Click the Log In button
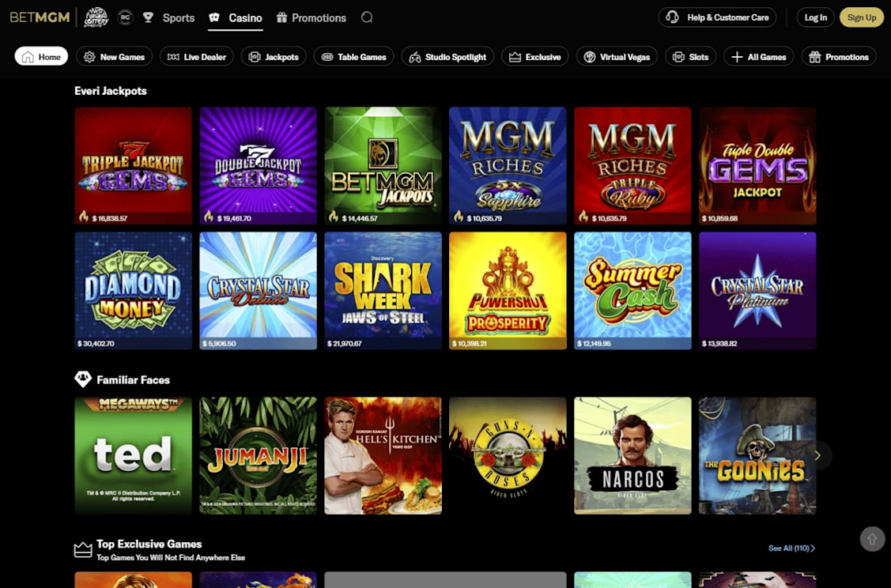The width and height of the screenshot is (891, 588). [x=815, y=17]
